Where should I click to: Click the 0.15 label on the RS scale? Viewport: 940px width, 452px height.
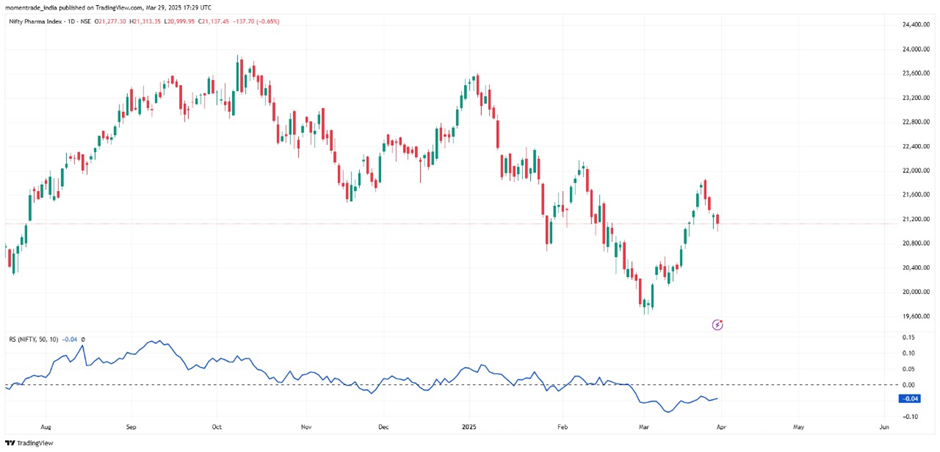[x=909, y=338]
